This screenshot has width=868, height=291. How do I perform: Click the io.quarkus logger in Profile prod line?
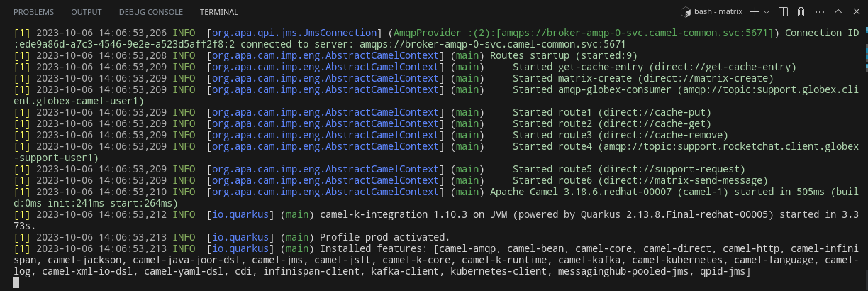(x=241, y=237)
